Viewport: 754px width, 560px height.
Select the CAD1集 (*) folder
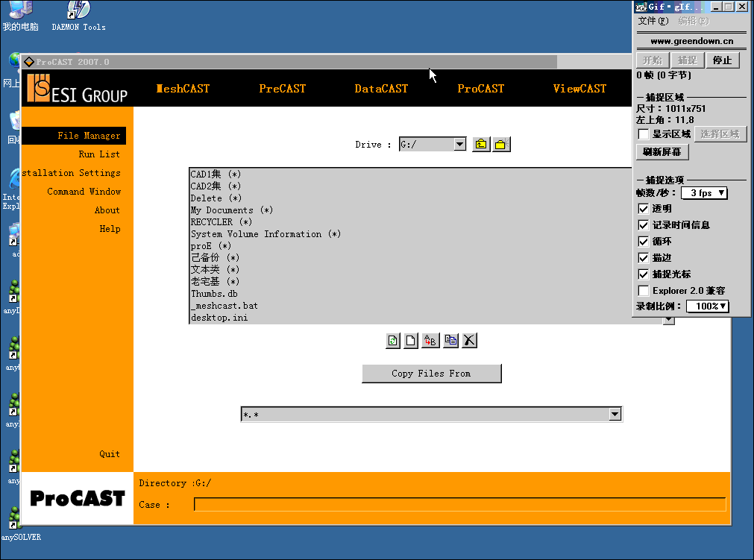pos(216,174)
